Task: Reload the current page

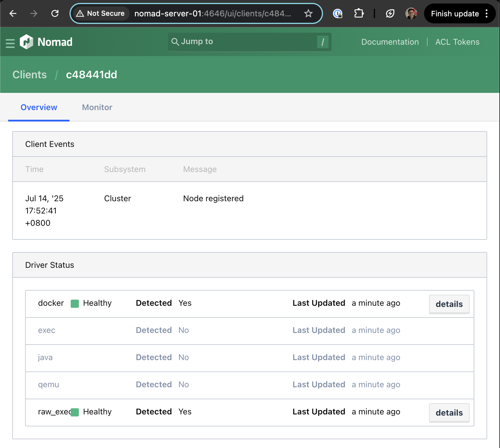Action: coord(55,13)
